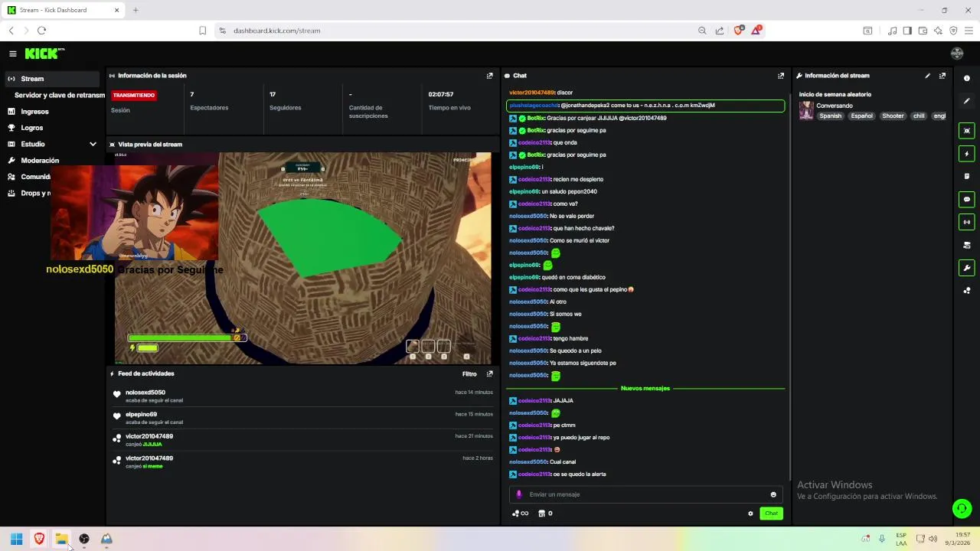Toggle stream info wrench icon in right toolbar

click(x=966, y=269)
